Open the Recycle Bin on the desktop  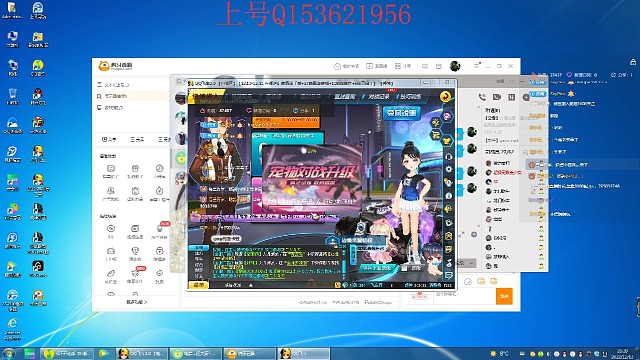[x=13, y=96]
